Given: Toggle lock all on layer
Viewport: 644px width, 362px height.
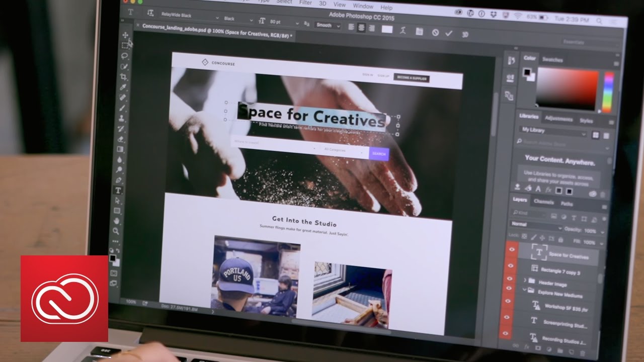Looking at the screenshot, I should (559, 239).
